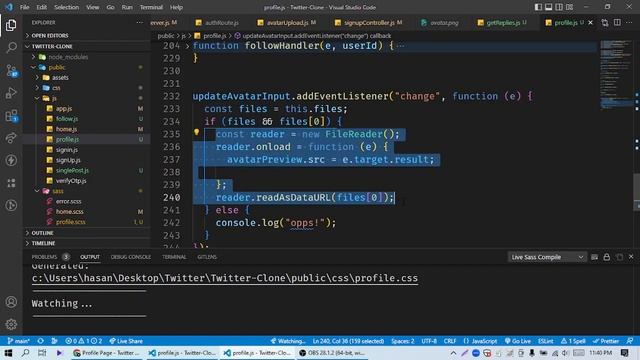Switch to the signupController.js tab

[369, 22]
